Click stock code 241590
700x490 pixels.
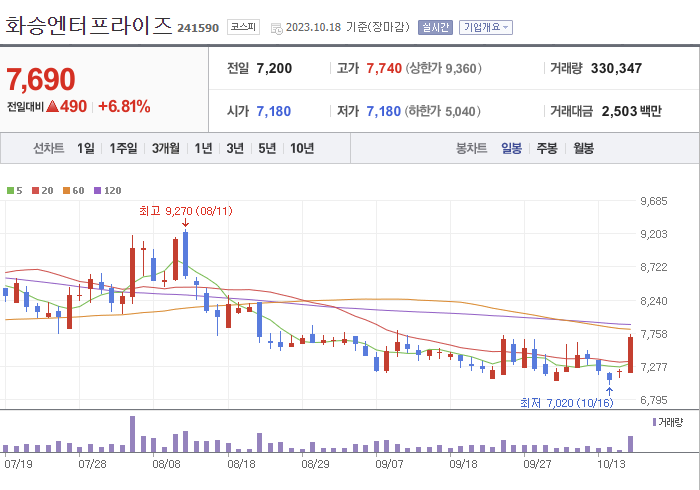tap(198, 28)
